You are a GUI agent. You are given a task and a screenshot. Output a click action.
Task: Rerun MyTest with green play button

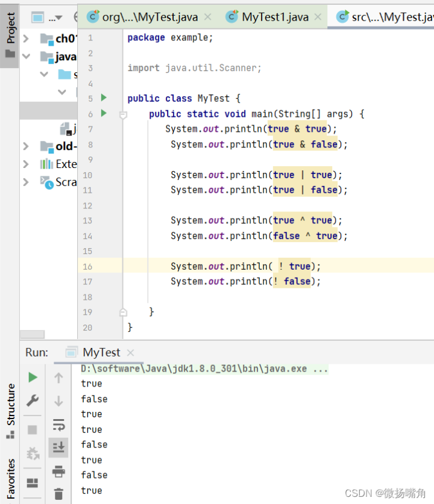click(x=33, y=378)
